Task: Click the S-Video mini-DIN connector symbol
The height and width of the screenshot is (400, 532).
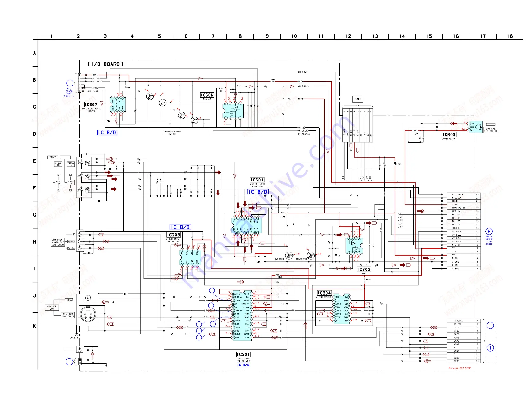Action: tap(88, 314)
